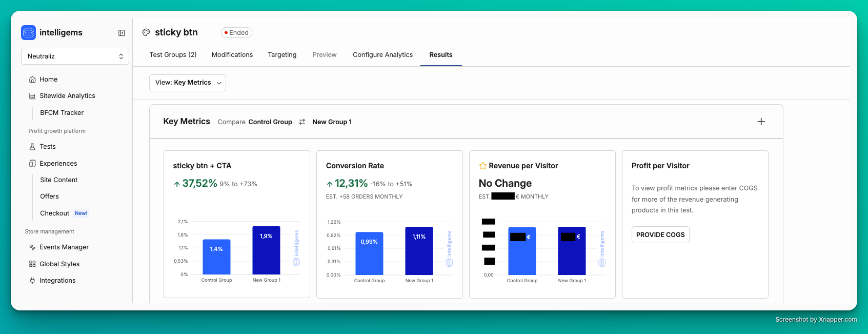The height and width of the screenshot is (334, 868).
Task: Expand the View: Key Metrics dropdown
Action: click(x=188, y=83)
